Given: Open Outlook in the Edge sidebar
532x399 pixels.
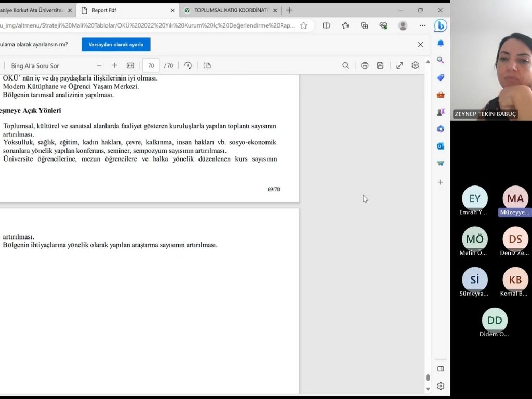Looking at the screenshot, I should tap(441, 146).
